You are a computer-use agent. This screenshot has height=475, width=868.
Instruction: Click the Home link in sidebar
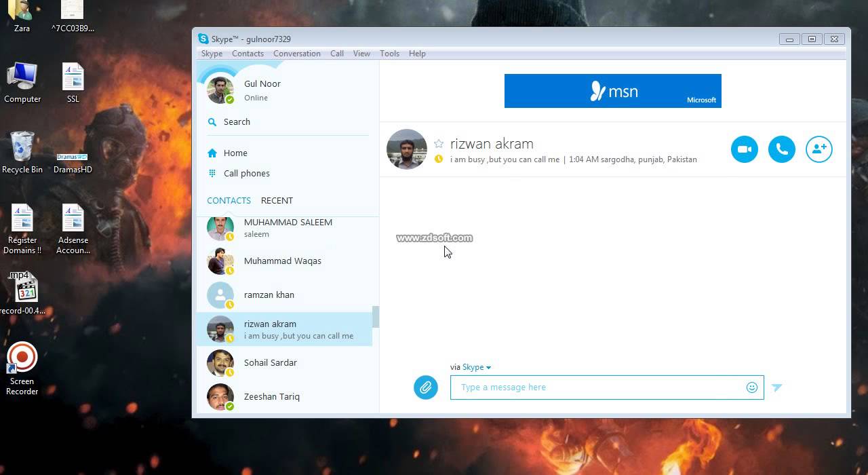[235, 153]
